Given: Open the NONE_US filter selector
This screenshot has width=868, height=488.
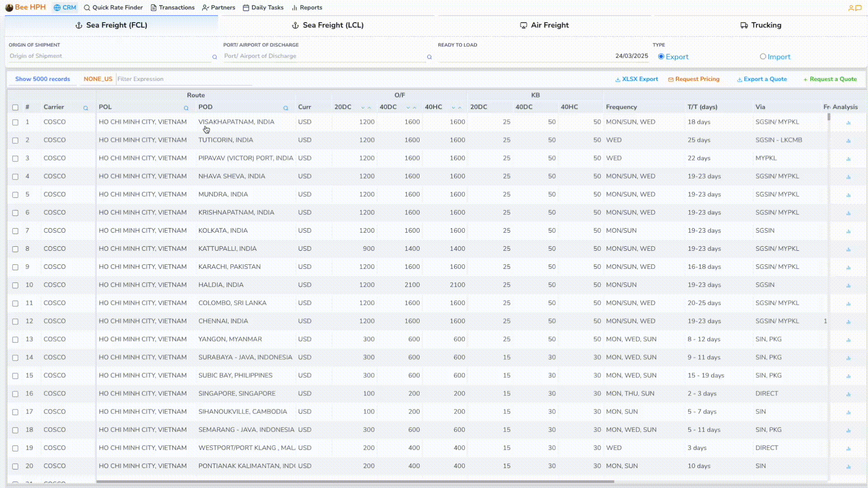Looking at the screenshot, I should coord(98,79).
